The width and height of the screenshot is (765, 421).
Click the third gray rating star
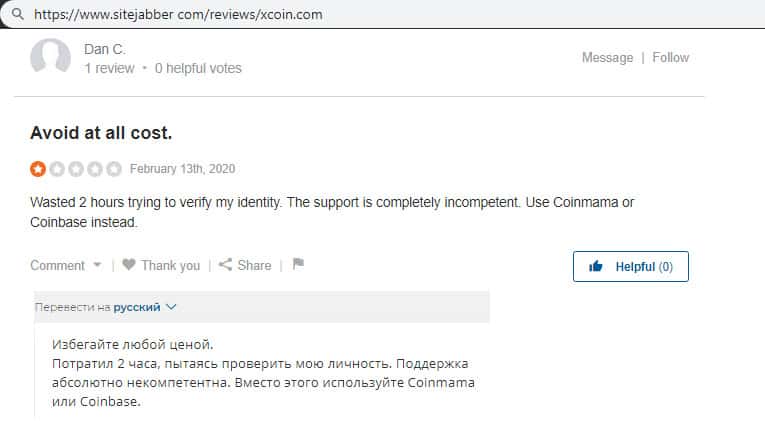(76, 169)
